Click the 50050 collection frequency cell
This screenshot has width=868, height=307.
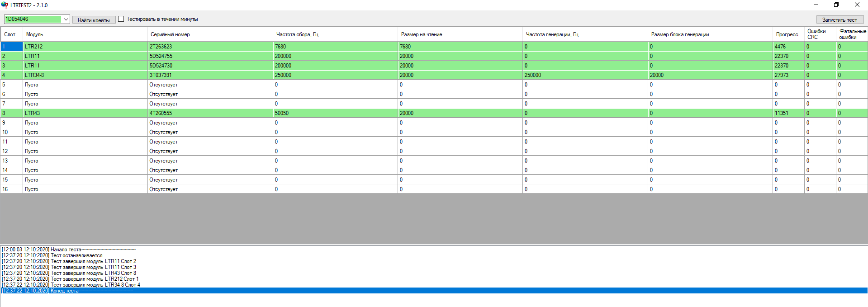click(x=335, y=113)
